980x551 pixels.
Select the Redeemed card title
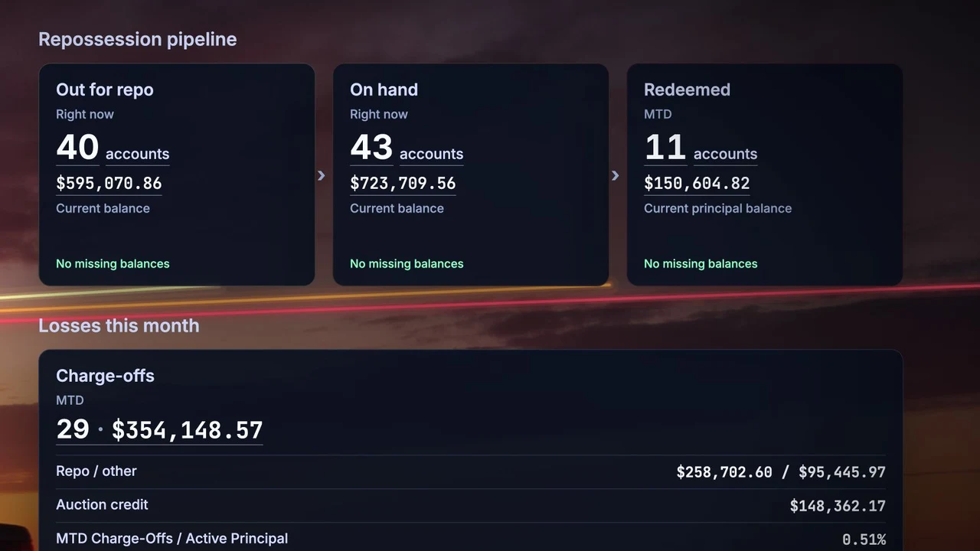687,90
